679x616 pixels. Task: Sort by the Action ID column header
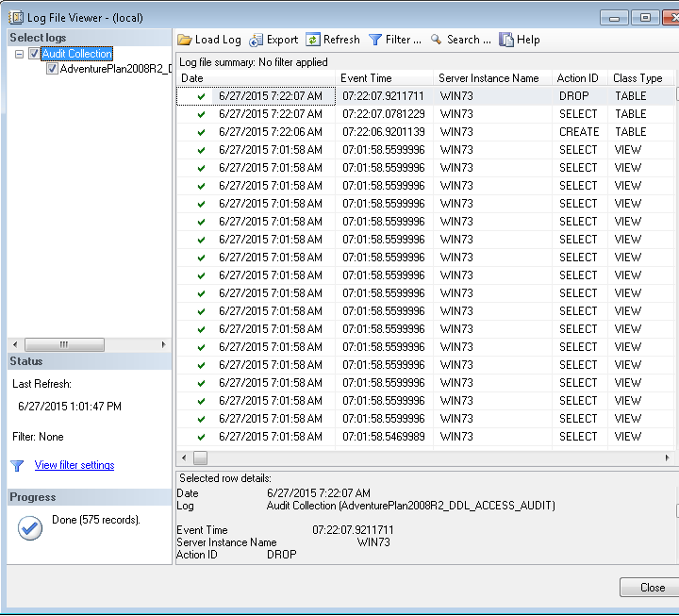[x=577, y=78]
